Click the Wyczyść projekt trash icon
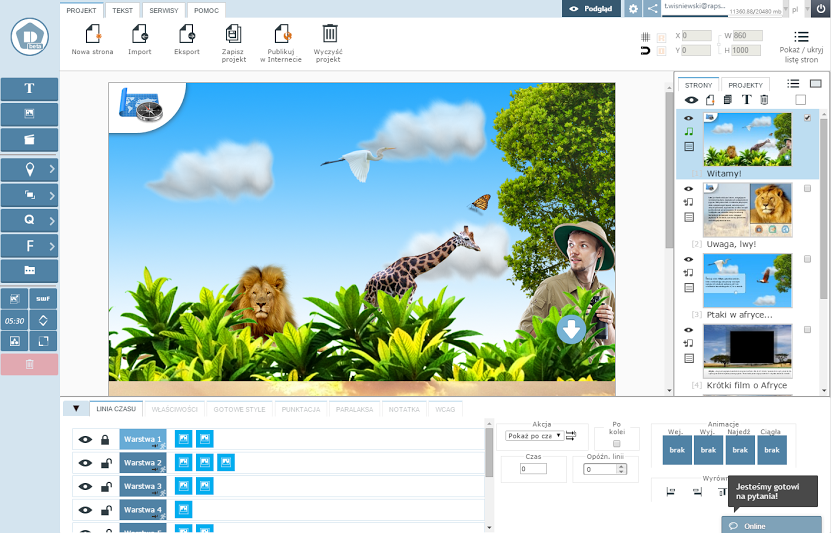Image resolution: width=831 pixels, height=533 pixels. (329, 35)
